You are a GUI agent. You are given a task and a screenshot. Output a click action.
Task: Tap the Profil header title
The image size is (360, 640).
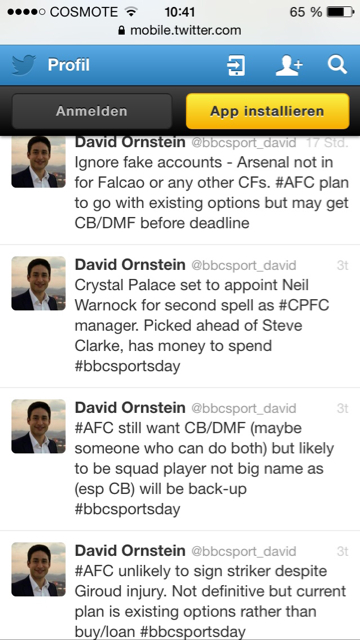click(x=69, y=65)
